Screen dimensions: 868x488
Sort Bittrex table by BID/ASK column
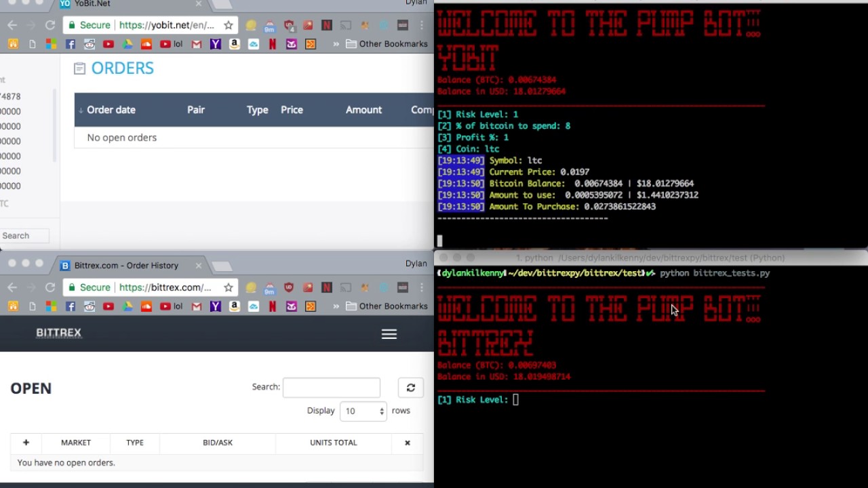(218, 443)
